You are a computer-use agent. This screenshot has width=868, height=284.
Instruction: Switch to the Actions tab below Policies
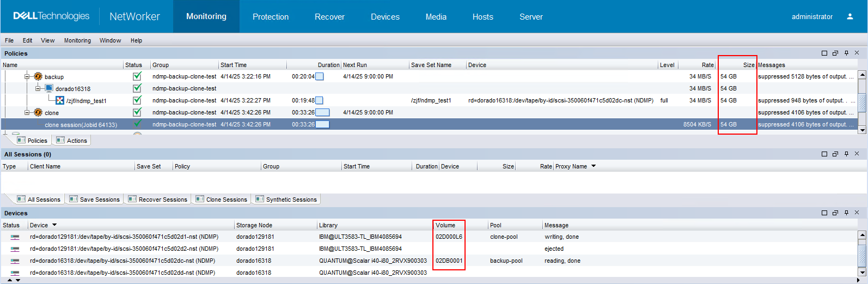click(x=72, y=141)
